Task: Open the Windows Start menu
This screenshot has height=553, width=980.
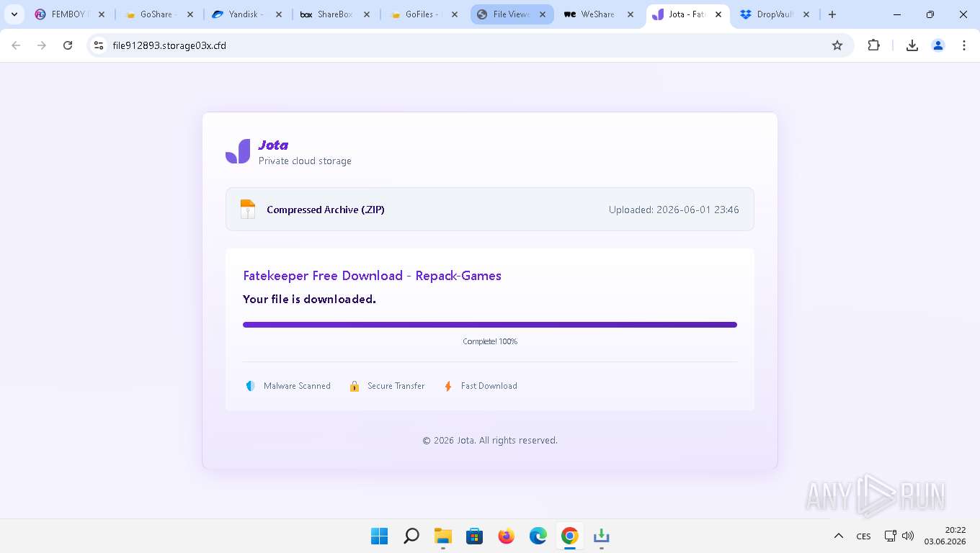Action: (x=379, y=536)
